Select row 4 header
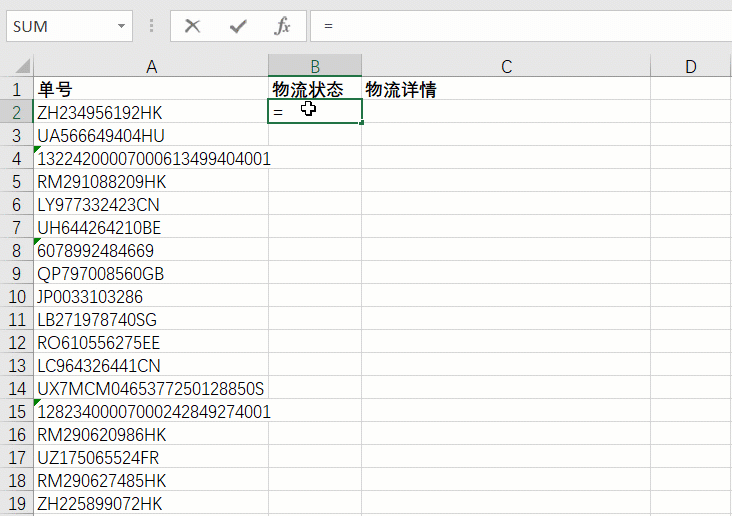The width and height of the screenshot is (732, 516). pyautogui.click(x=16, y=158)
